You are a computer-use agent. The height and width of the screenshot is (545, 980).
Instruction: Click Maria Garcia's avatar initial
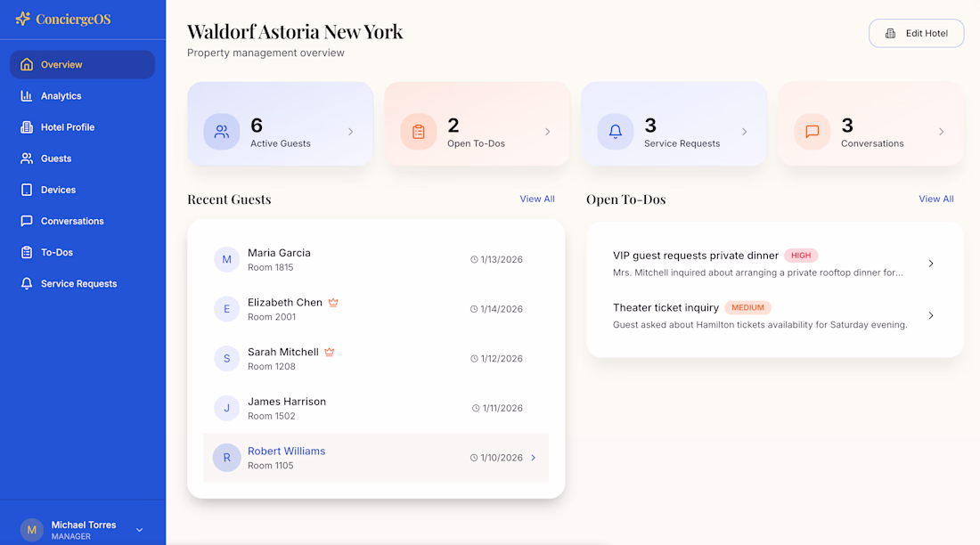pyautogui.click(x=226, y=259)
